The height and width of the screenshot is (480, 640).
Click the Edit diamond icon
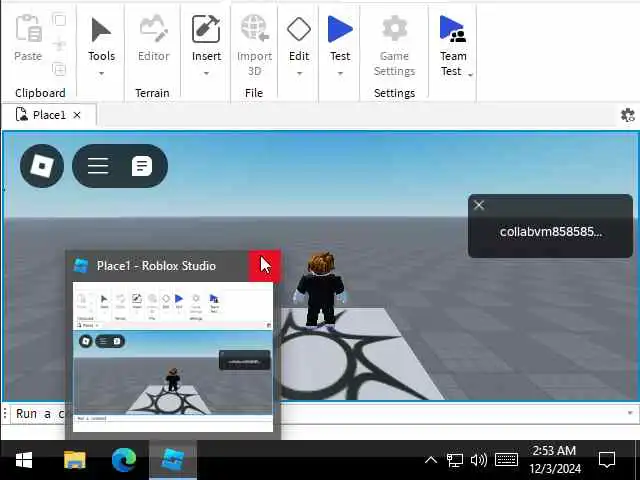(x=299, y=29)
